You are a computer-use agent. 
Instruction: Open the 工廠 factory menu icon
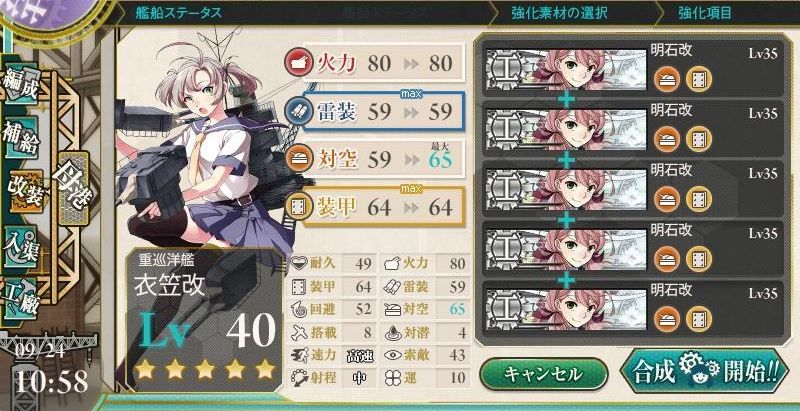[20, 298]
